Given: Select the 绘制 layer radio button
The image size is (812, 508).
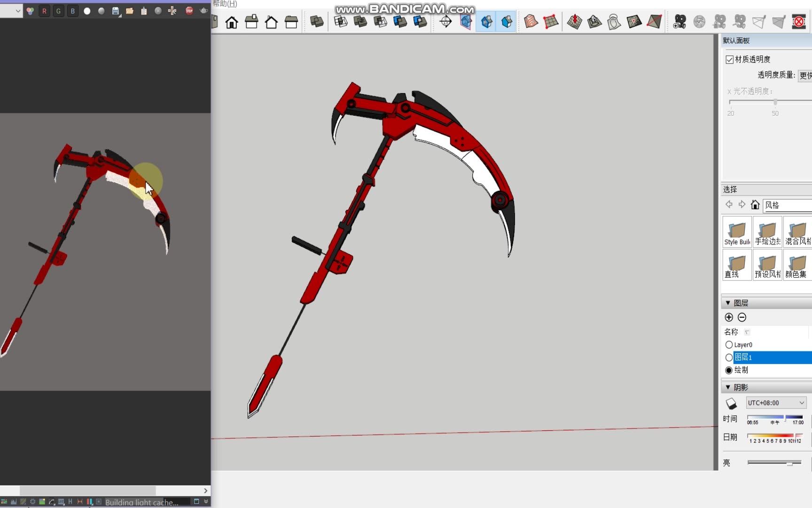Looking at the screenshot, I should (729, 370).
